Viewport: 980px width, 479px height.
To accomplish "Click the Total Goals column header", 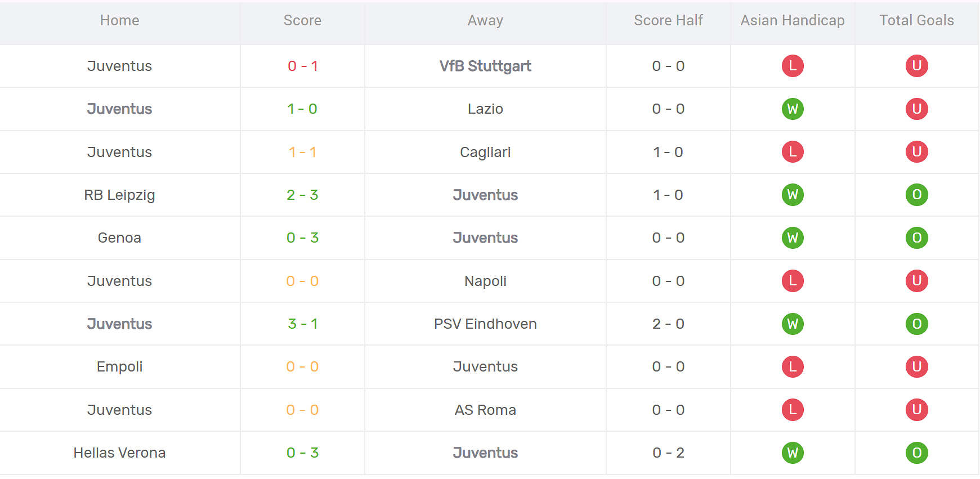I will (916, 20).
